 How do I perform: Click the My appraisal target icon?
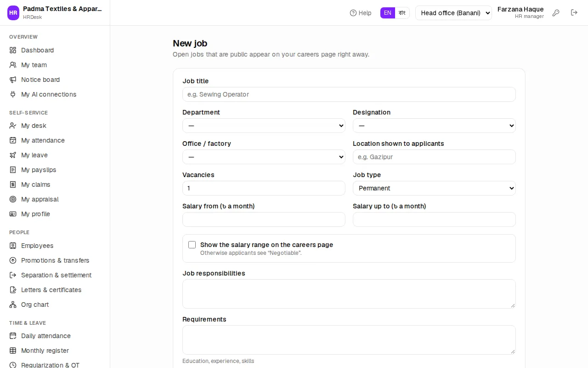click(x=13, y=199)
